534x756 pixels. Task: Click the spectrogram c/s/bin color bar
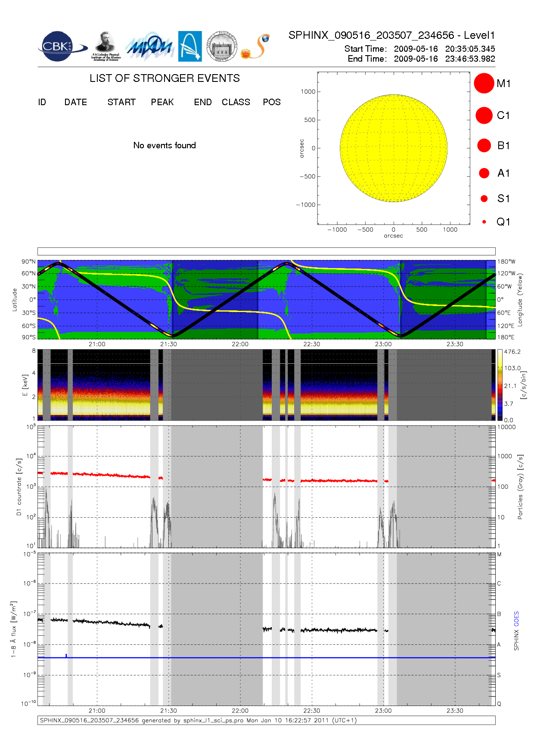click(500, 385)
